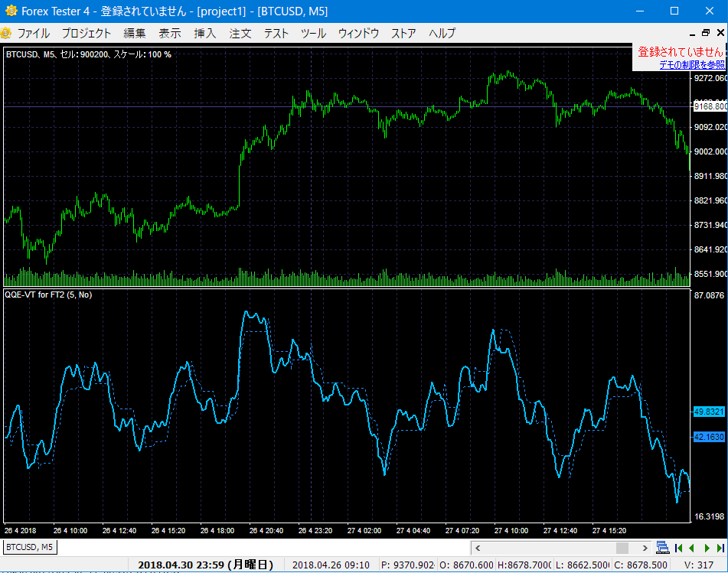The width and height of the screenshot is (728, 573).
Task: Go to next chart tab arrow
Action: click(x=707, y=548)
